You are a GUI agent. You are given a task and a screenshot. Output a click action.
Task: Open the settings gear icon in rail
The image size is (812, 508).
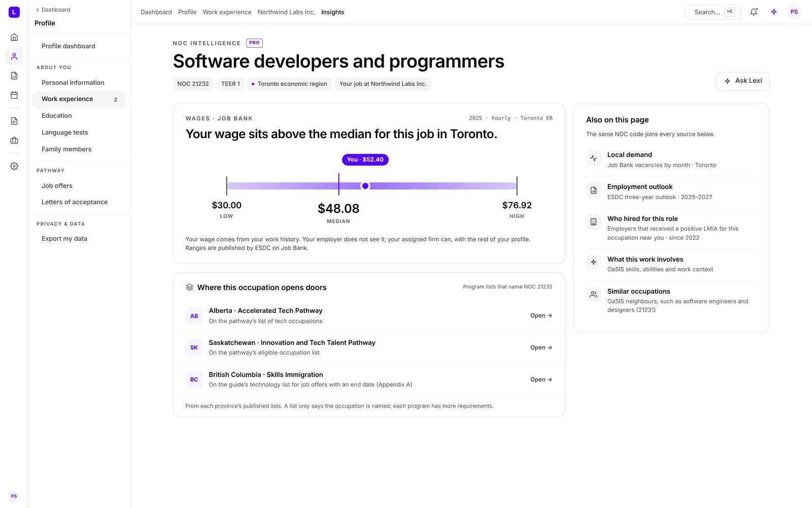pyautogui.click(x=14, y=166)
